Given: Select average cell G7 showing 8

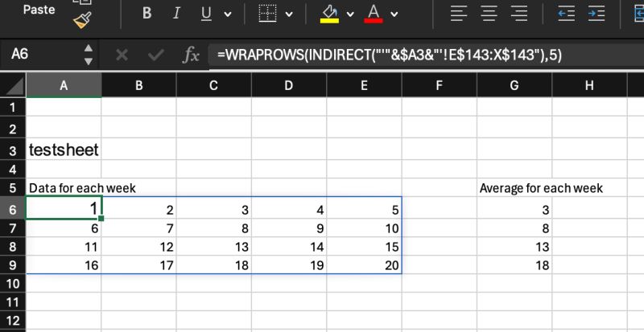Looking at the screenshot, I should click(514, 228).
